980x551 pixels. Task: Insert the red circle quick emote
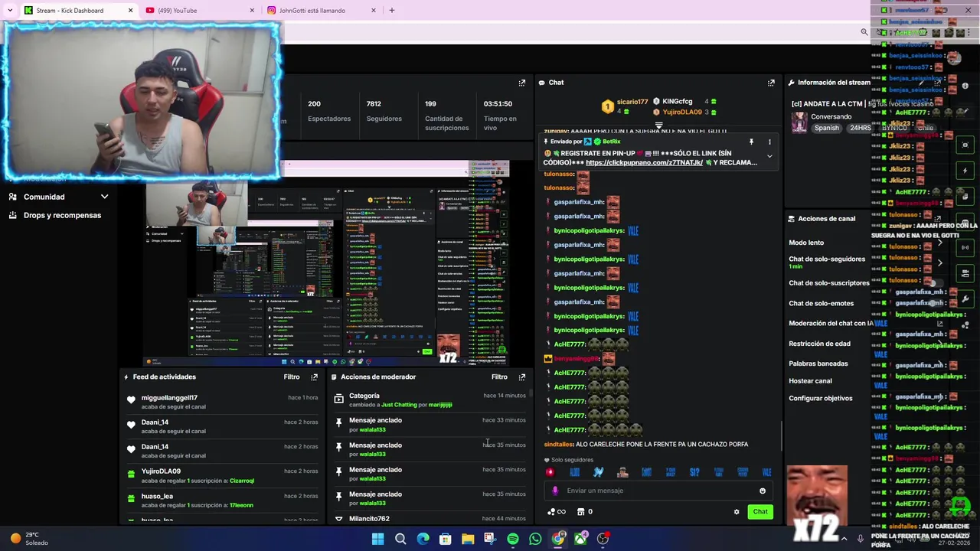coord(550,472)
